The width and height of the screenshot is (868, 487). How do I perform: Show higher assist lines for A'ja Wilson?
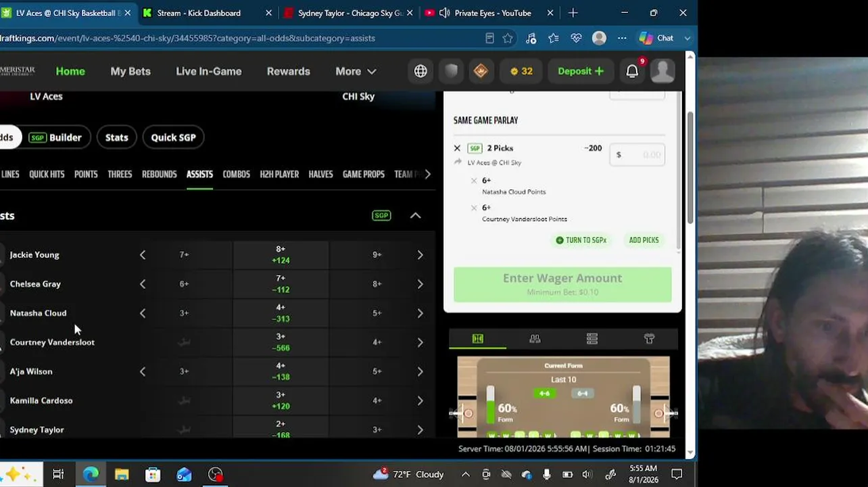(420, 371)
